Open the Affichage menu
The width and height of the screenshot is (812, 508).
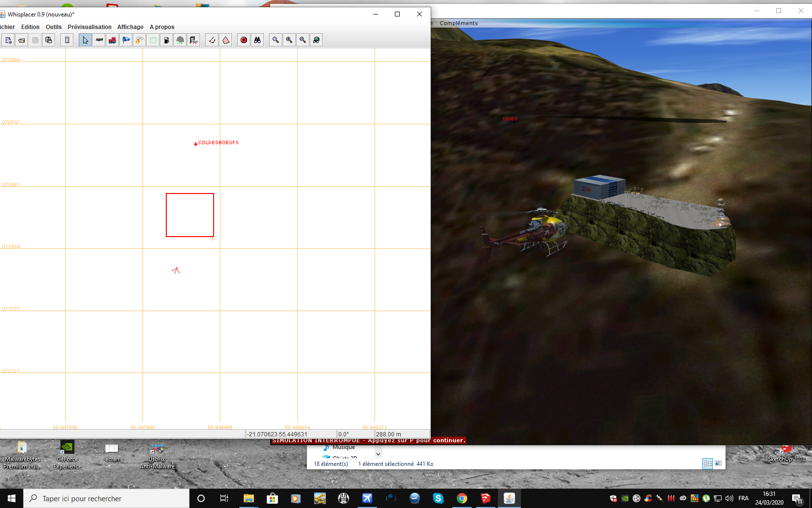click(130, 27)
